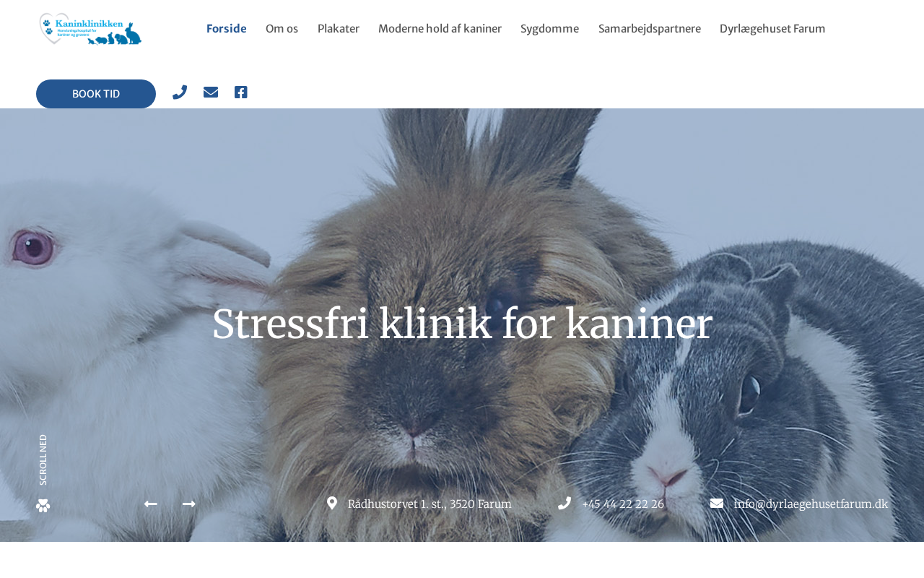Open the Facebook icon in header
The height and width of the screenshot is (578, 924).
(x=241, y=92)
